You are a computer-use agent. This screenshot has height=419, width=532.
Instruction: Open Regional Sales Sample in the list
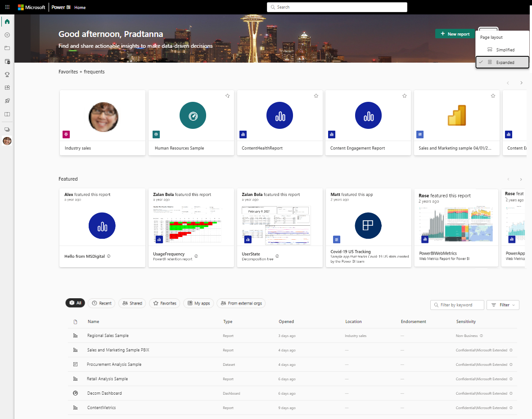point(108,336)
